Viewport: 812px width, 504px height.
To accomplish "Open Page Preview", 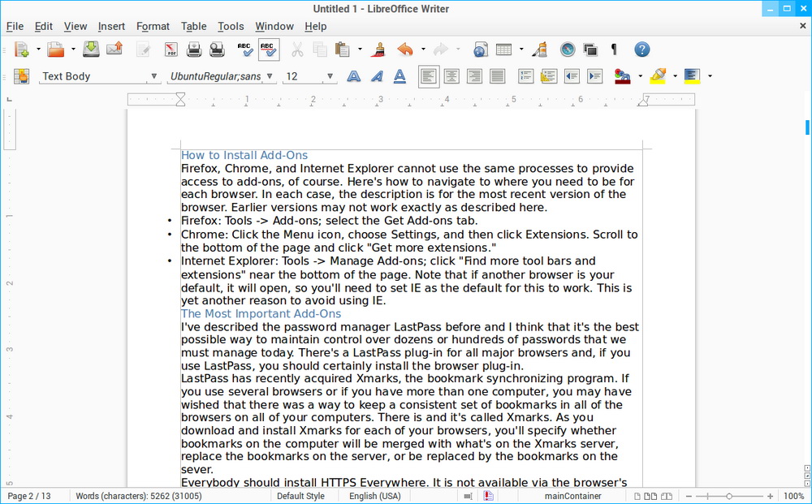I will point(217,50).
